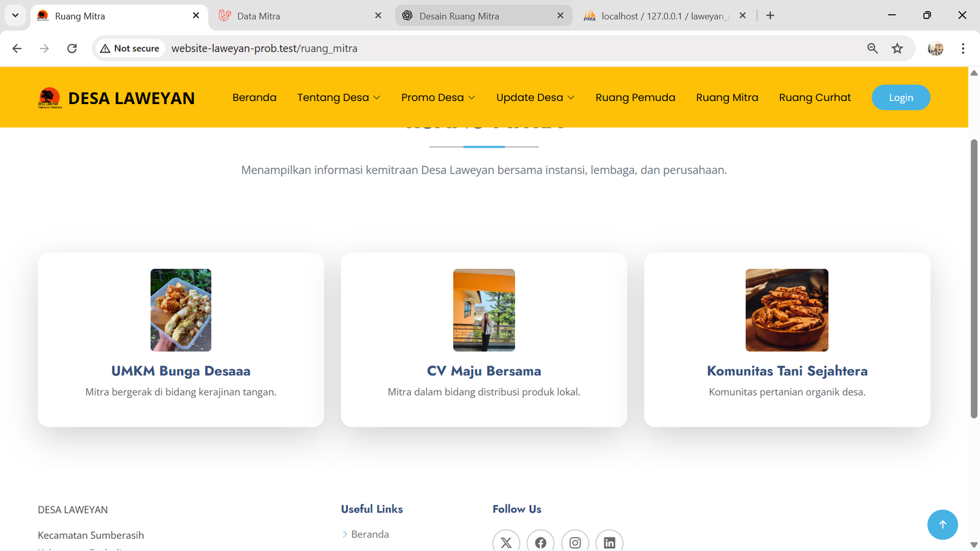Viewport: 980px width, 551px height.
Task: Bookmark this page with star icon
Action: [897, 48]
